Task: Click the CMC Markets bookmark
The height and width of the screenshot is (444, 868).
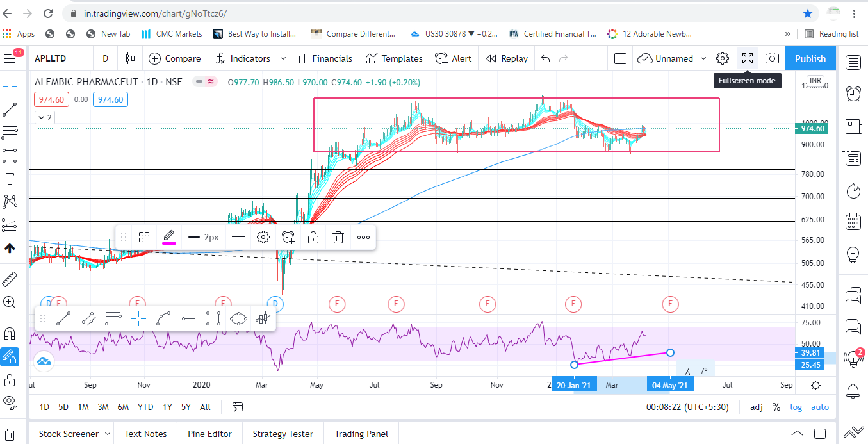Action: tap(172, 34)
